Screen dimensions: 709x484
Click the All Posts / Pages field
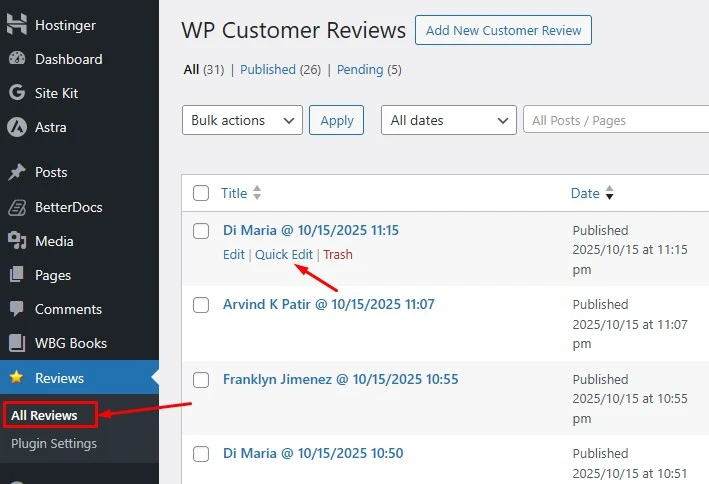tap(616, 120)
